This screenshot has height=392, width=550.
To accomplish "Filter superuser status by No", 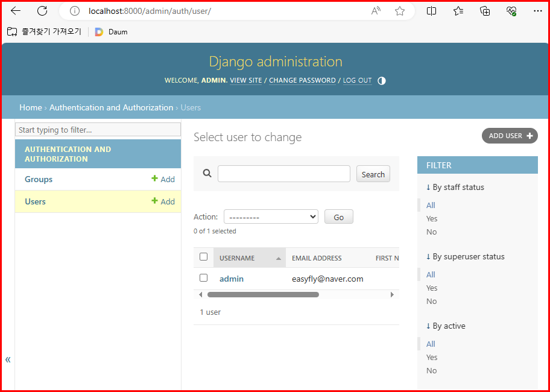I will click(x=431, y=301).
